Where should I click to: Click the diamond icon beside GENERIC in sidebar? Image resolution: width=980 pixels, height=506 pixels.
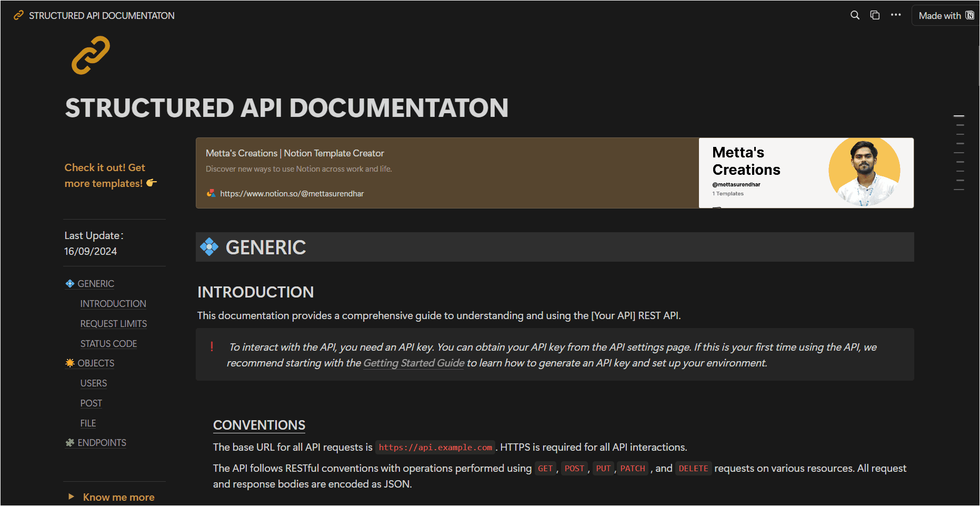tap(69, 283)
